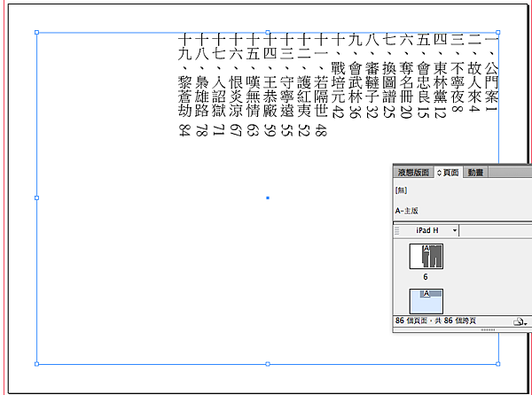Select the 頁面 panel tab
Screen dimensions: 532x395
point(448,173)
